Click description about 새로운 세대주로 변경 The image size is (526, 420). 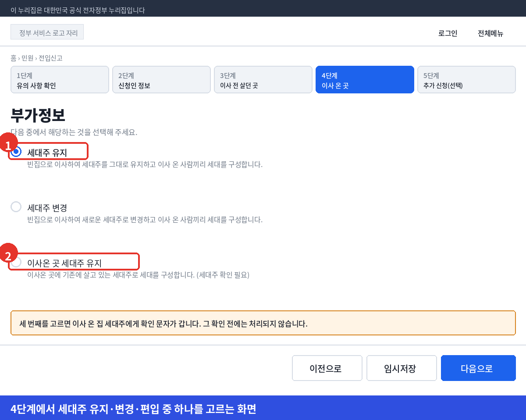pos(145,220)
